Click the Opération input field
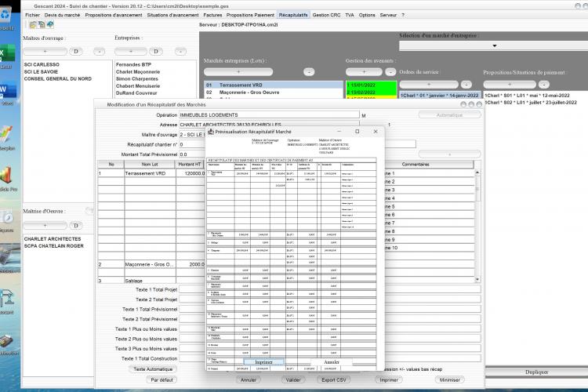Image resolution: width=588 pixels, height=392 pixels. pyautogui.click(x=269, y=114)
